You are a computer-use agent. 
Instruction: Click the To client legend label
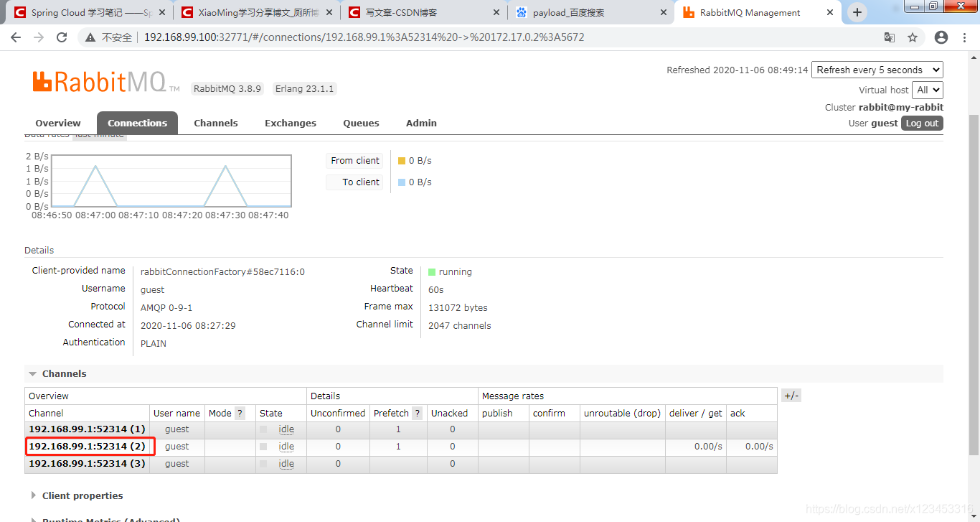coord(354,182)
